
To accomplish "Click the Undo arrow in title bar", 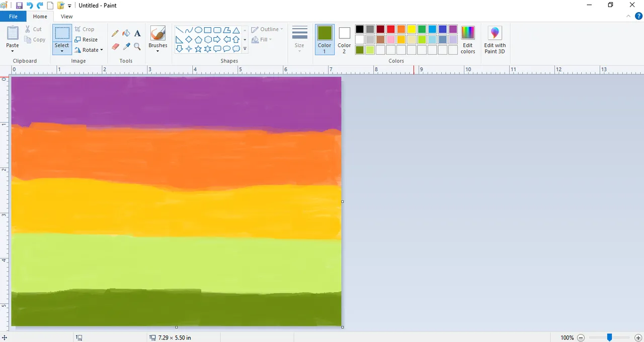I will pos(30,6).
